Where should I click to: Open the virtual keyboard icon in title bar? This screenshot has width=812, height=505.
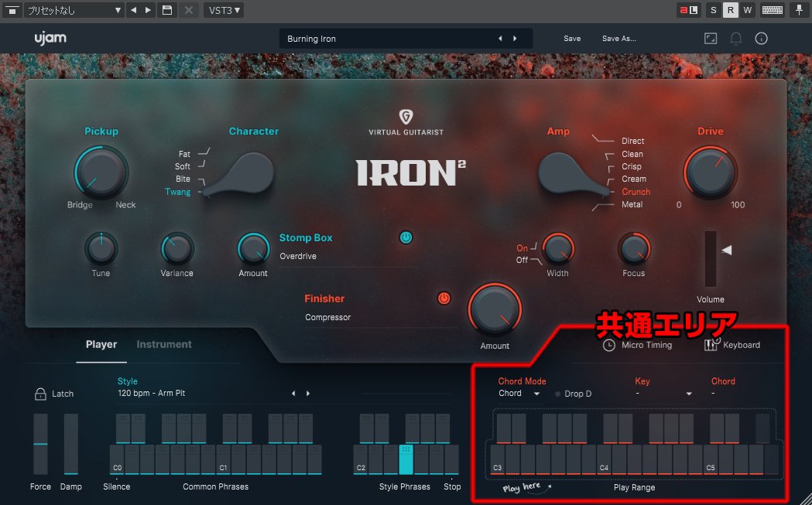coord(772,10)
